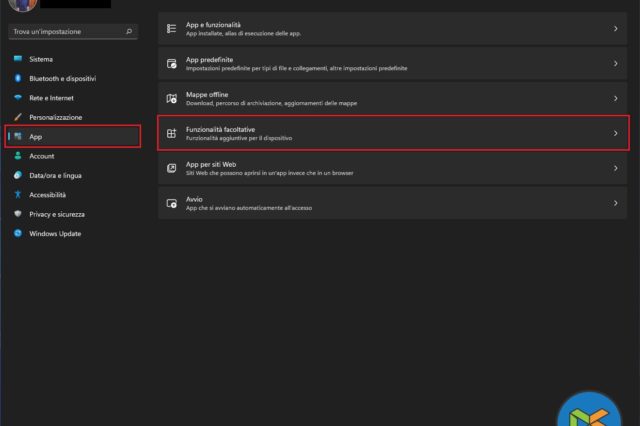Click the Account person icon

(18, 155)
